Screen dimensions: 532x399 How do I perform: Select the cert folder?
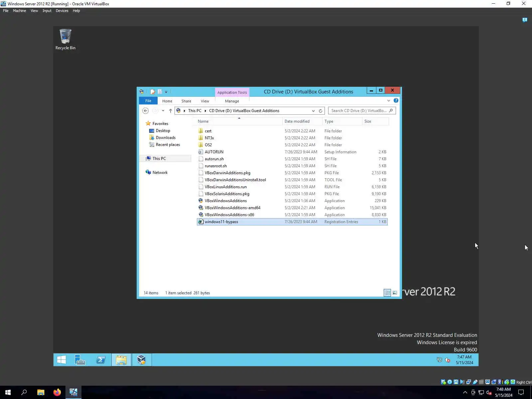click(292, 131)
